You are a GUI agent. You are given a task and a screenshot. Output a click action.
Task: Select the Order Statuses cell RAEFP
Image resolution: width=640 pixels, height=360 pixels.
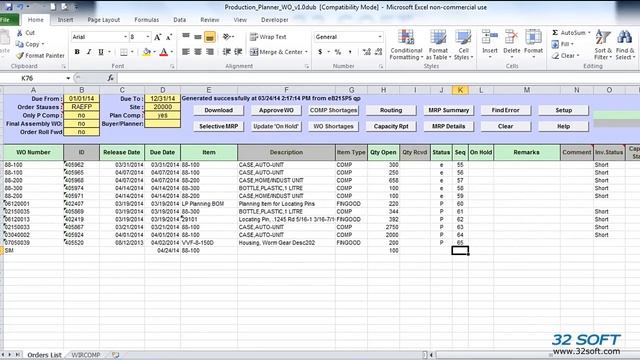[x=82, y=107]
